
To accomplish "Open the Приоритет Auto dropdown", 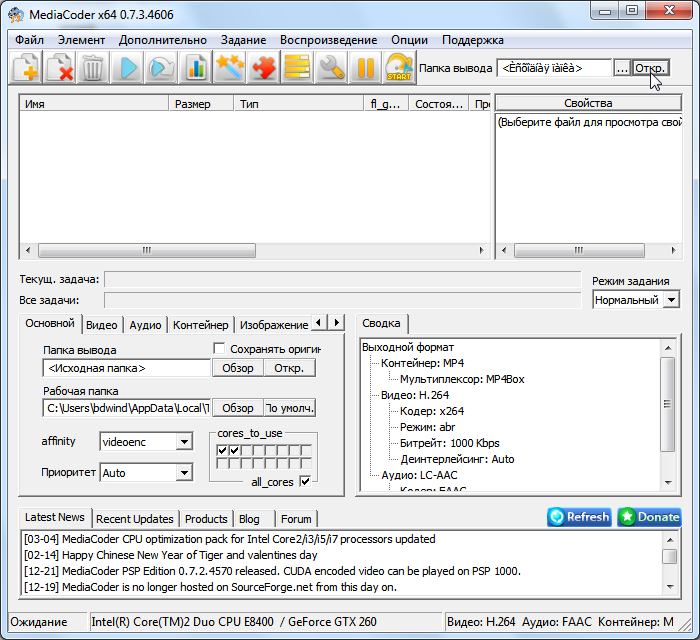I will point(184,473).
